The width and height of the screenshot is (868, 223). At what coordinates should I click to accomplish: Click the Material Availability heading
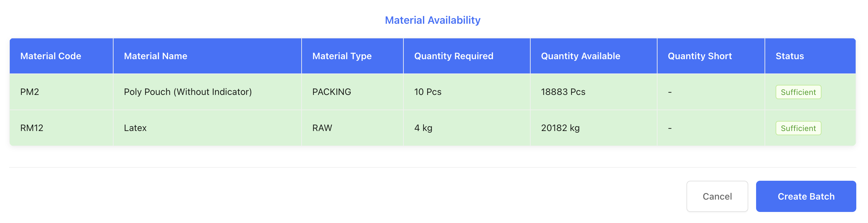432,20
